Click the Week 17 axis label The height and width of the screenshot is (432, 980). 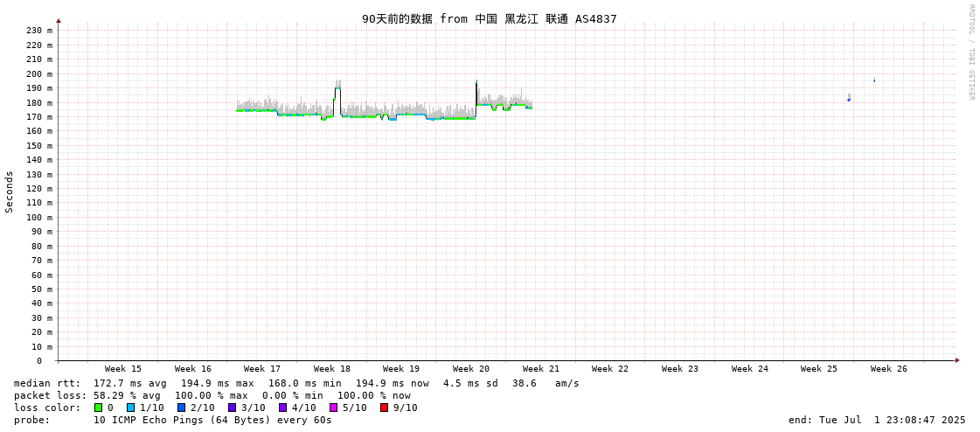pyautogui.click(x=262, y=369)
